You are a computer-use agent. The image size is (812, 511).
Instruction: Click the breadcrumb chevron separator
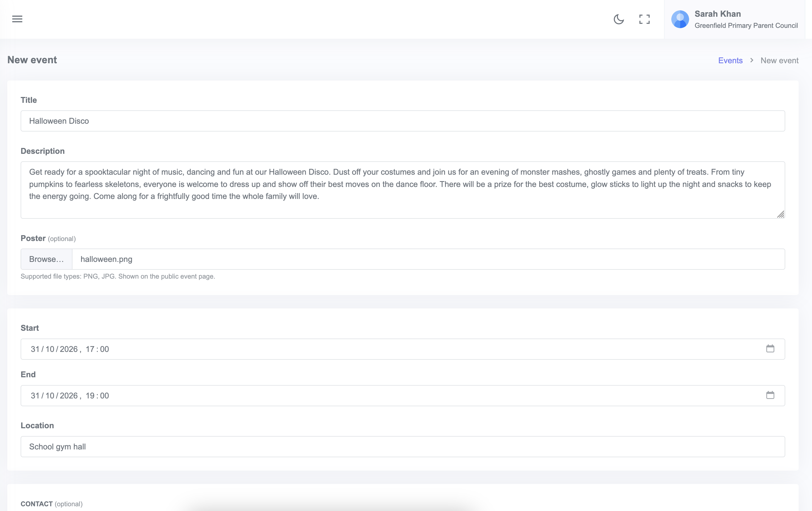[752, 60]
